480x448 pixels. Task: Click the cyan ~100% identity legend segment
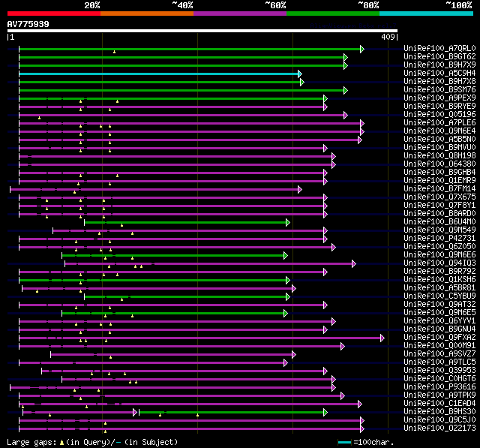pyautogui.click(x=427, y=14)
